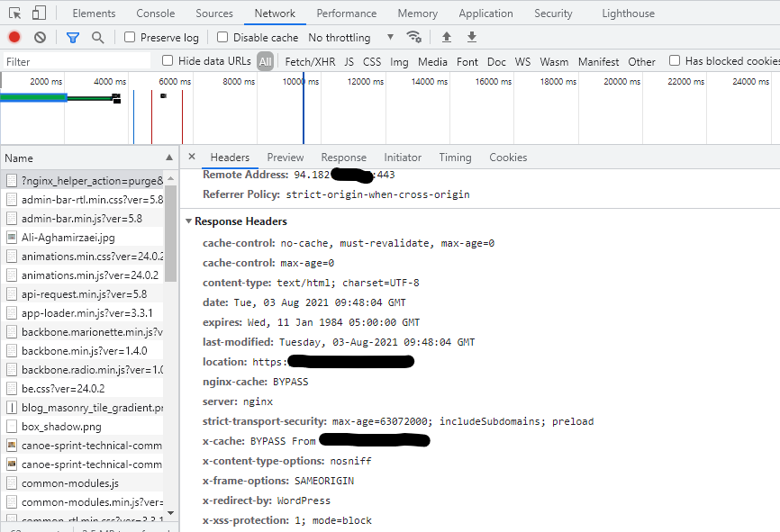This screenshot has height=532, width=780.
Task: Open the Timing tab for request
Action: click(x=455, y=158)
